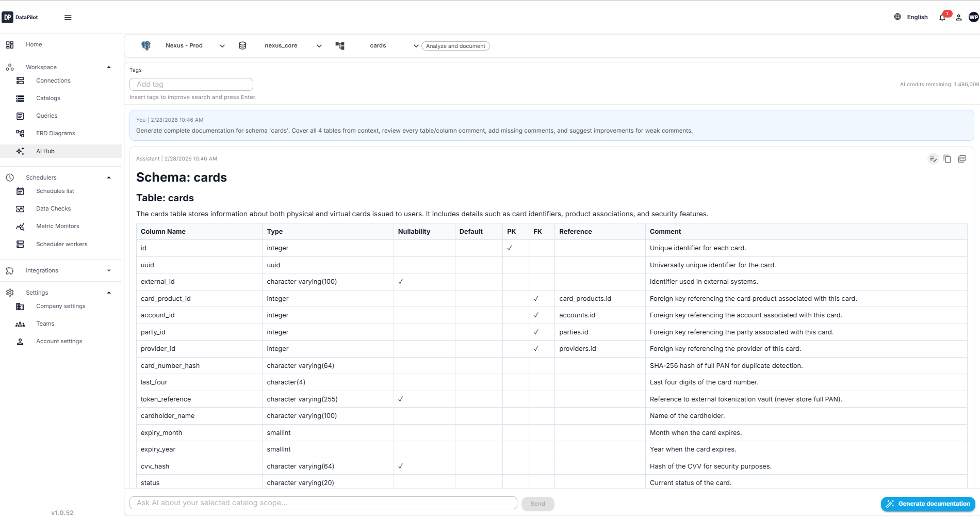Navigate to Data Checks

pyautogui.click(x=53, y=208)
